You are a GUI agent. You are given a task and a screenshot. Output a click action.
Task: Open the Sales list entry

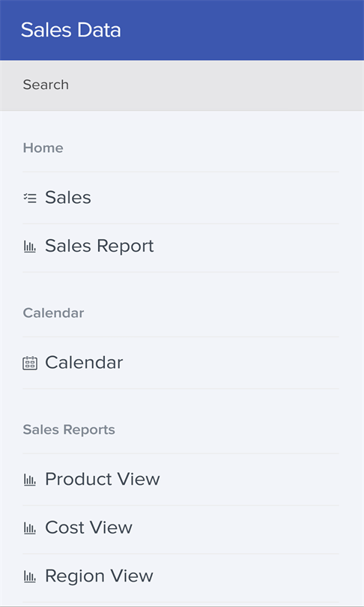click(181, 198)
